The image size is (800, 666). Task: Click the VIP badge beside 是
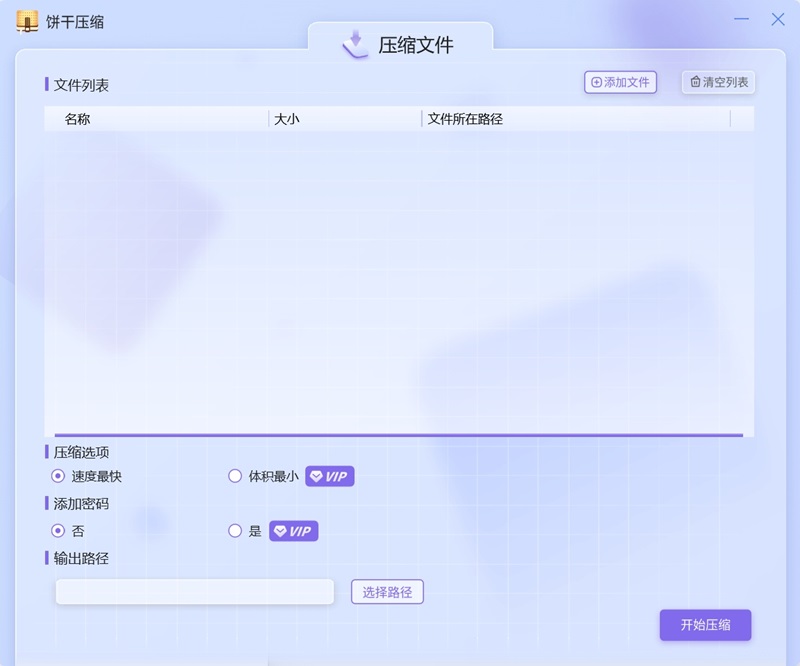coord(293,531)
